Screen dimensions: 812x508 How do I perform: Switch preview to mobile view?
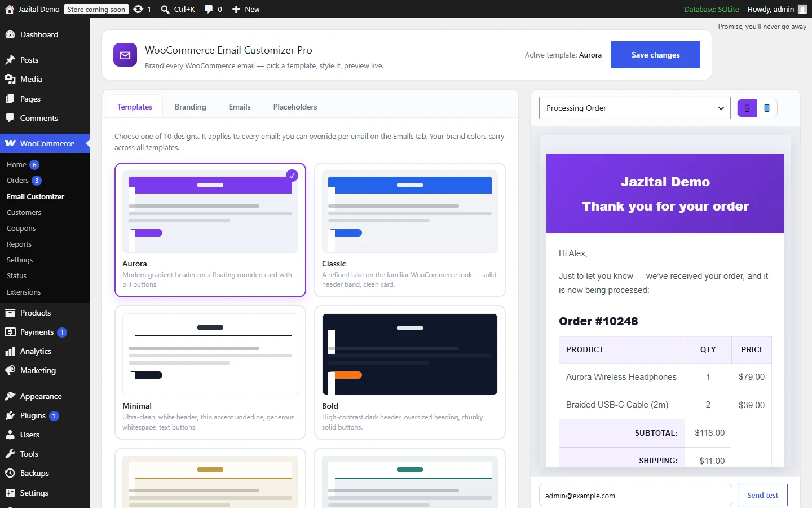tap(767, 108)
